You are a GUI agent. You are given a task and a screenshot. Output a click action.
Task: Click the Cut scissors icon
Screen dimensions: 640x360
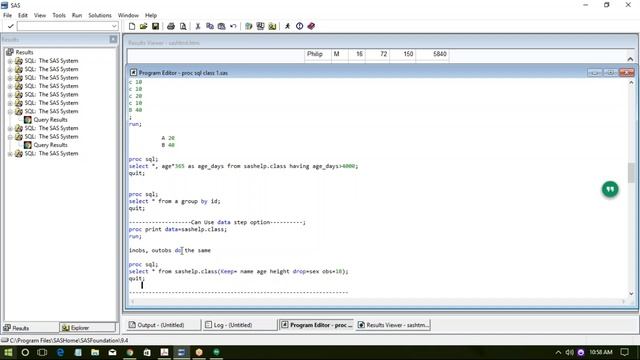coord(198,26)
